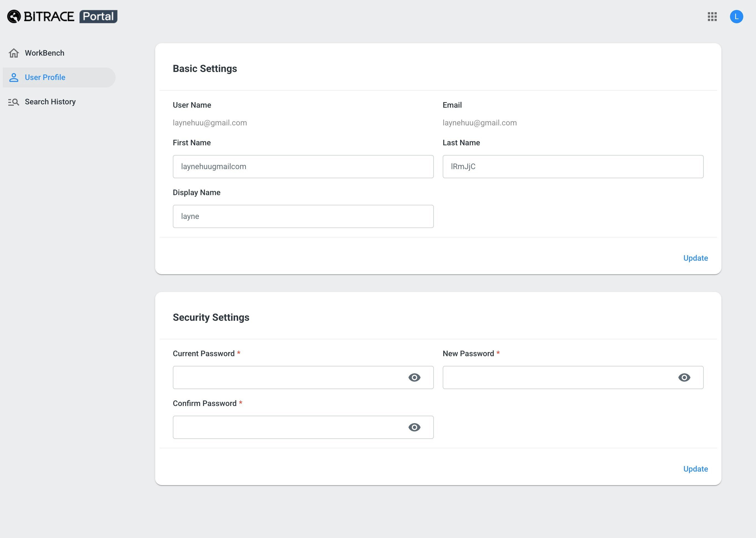This screenshot has height=538, width=756.
Task: Reveal the Confirm Password field text
Action: [x=414, y=427]
